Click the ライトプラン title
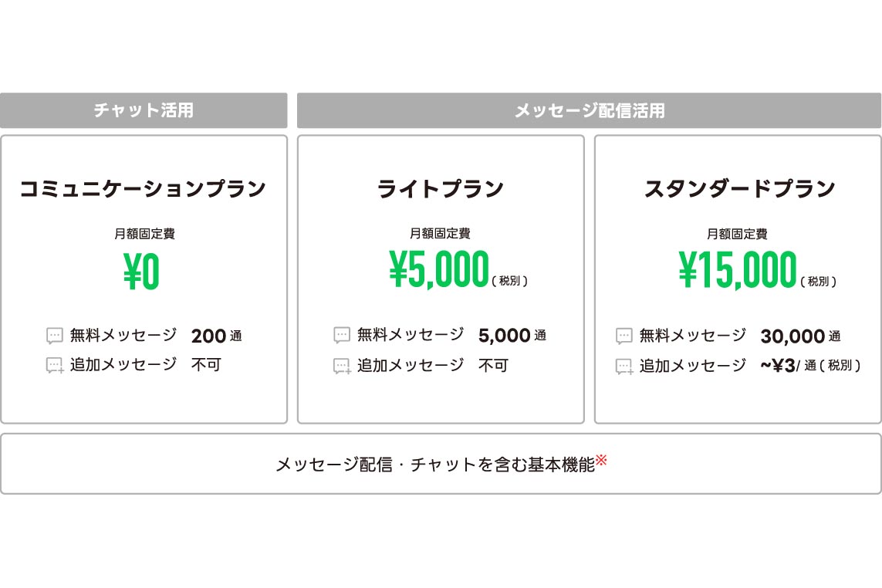The image size is (882, 588). pos(441,189)
